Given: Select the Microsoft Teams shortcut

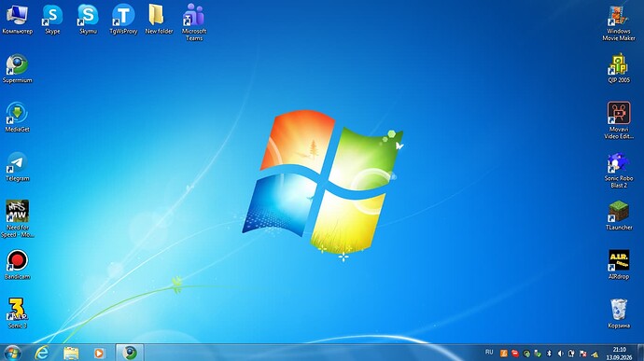Looking at the screenshot, I should [x=194, y=22].
